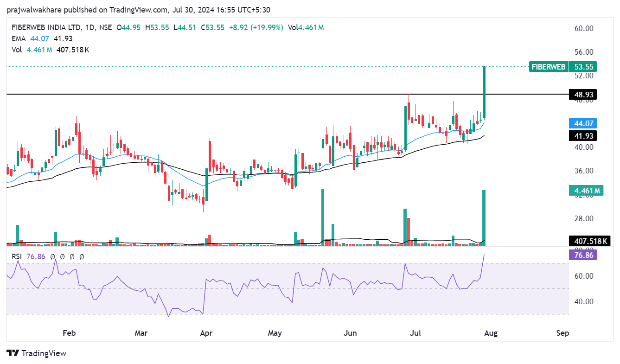Screen dimensions: 620x364
Task: Click the Apr label on time axis
Action: (206, 333)
